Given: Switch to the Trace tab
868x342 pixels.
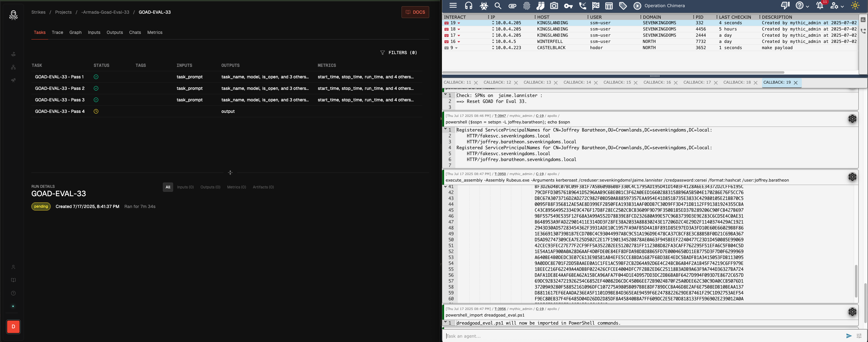Looking at the screenshot, I should (x=57, y=32).
